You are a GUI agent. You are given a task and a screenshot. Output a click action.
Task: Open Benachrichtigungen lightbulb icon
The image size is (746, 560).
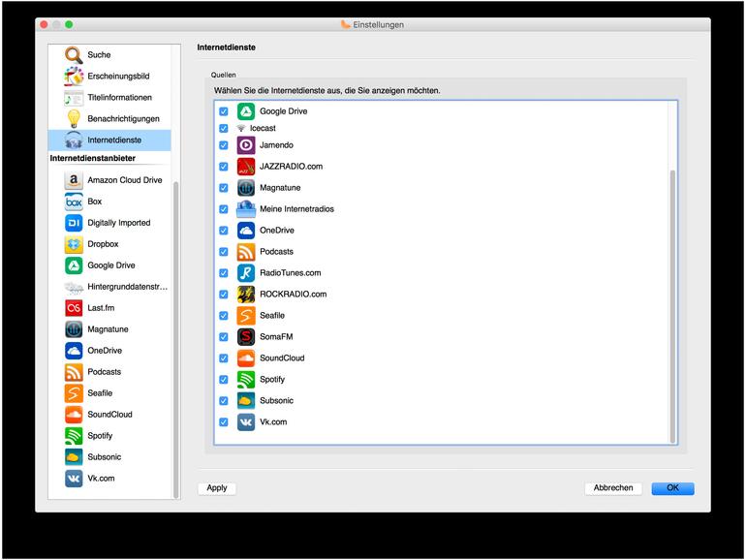pyautogui.click(x=74, y=119)
